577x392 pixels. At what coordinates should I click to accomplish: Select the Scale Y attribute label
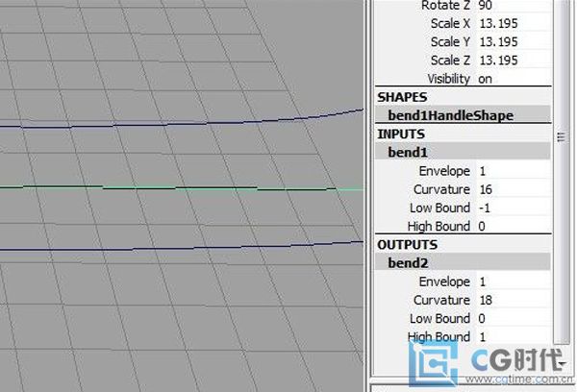click(x=450, y=42)
